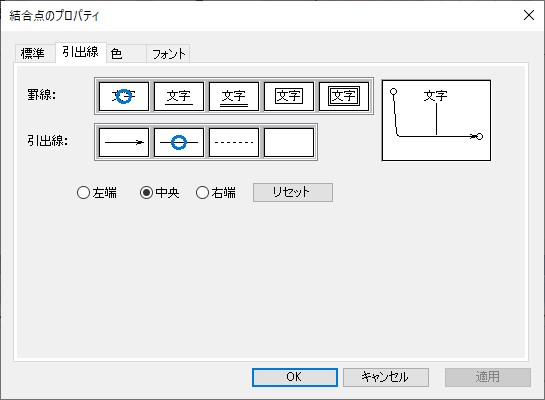
Task: Select the single box border 文字 style
Action: coord(289,96)
